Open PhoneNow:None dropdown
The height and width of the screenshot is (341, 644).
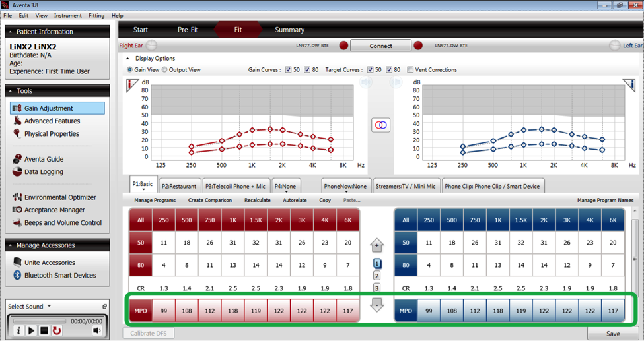345,192
